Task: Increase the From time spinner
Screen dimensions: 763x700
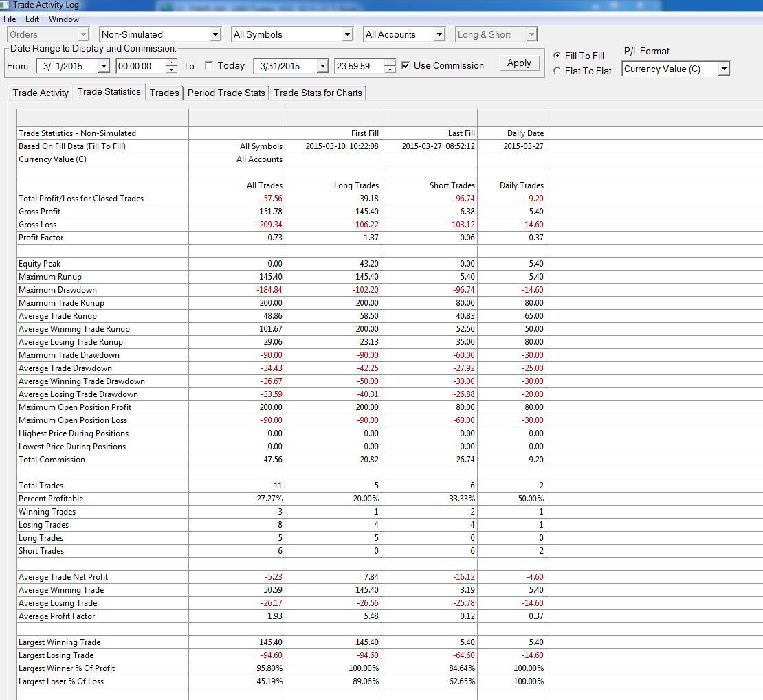Action: (171, 63)
